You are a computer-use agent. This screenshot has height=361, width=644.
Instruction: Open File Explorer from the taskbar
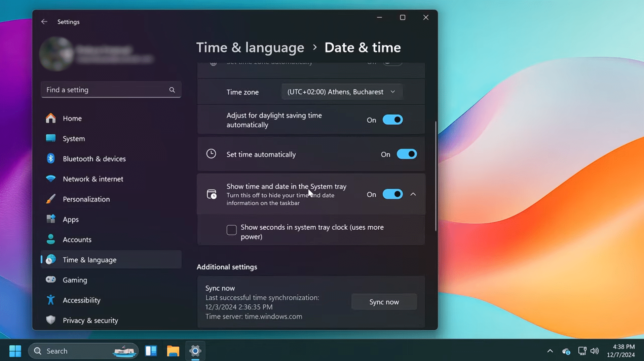point(173,351)
